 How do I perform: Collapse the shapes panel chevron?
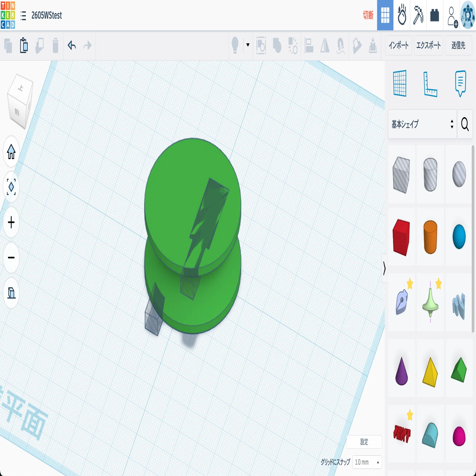pyautogui.click(x=384, y=268)
